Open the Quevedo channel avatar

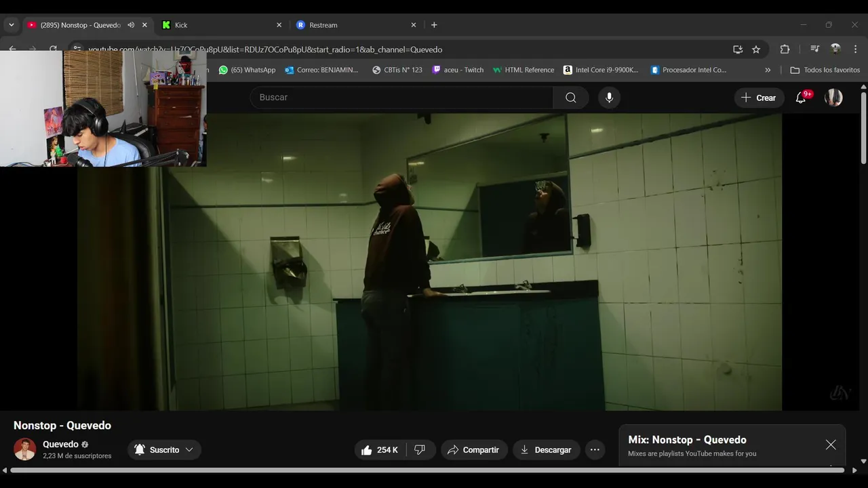(25, 449)
